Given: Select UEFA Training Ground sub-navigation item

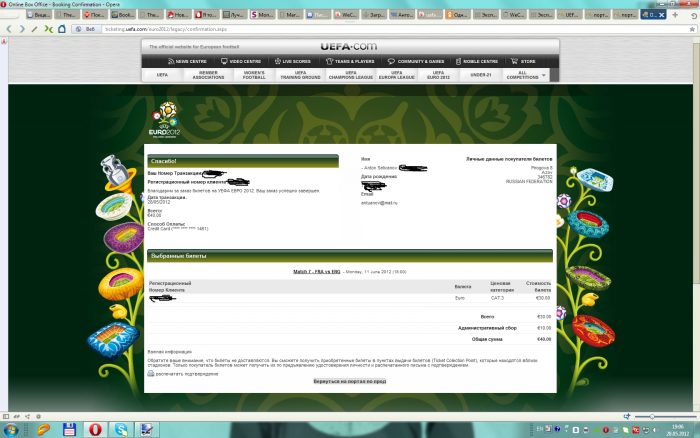Looking at the screenshot, I should [x=300, y=75].
